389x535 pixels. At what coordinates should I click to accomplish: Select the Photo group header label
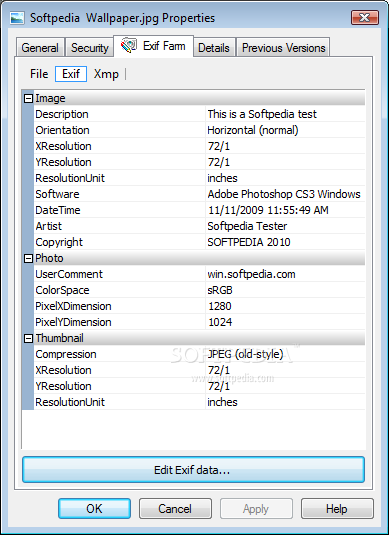point(49,258)
